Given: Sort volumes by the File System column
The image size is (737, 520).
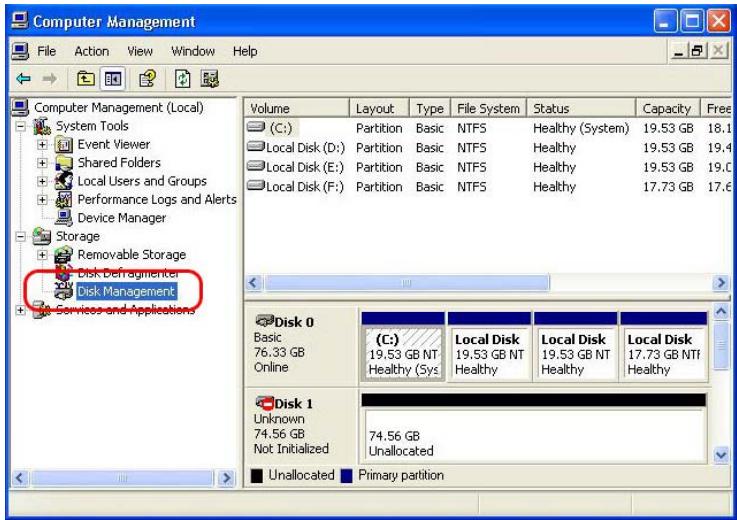Looking at the screenshot, I should (487, 108).
